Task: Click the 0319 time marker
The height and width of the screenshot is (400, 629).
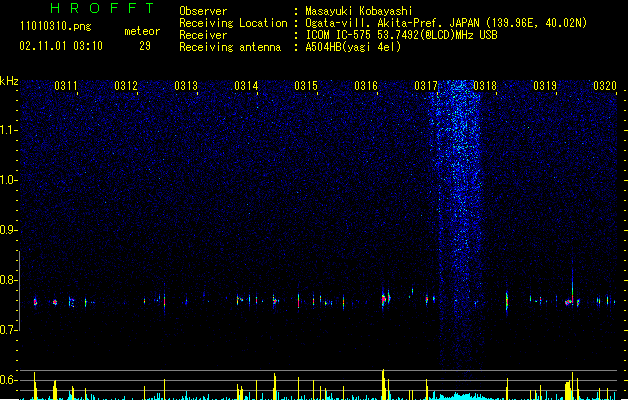Action: pyautogui.click(x=545, y=86)
